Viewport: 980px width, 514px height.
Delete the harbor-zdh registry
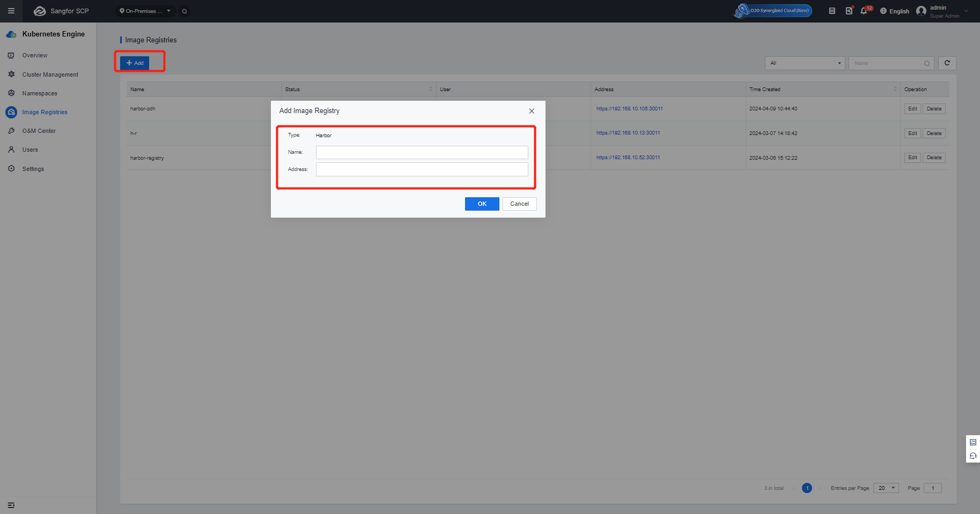(x=934, y=109)
